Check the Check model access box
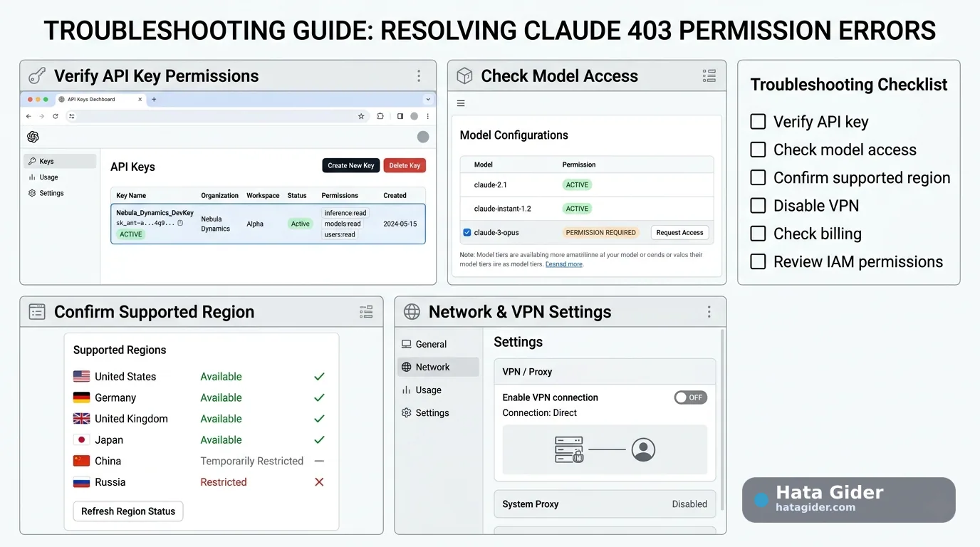Screen dimensions: 980x547 [759, 150]
